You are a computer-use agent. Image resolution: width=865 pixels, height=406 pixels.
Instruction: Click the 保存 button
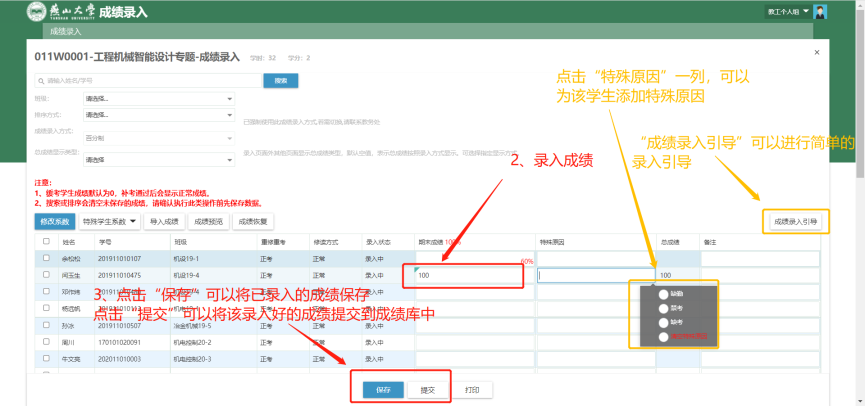[x=382, y=390]
